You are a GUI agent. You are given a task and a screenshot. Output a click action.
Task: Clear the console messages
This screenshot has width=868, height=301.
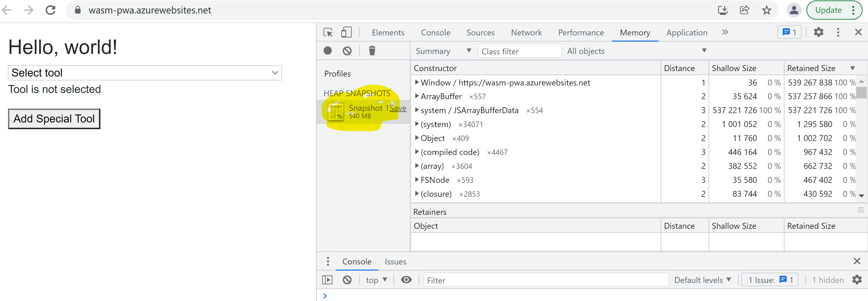tap(347, 280)
